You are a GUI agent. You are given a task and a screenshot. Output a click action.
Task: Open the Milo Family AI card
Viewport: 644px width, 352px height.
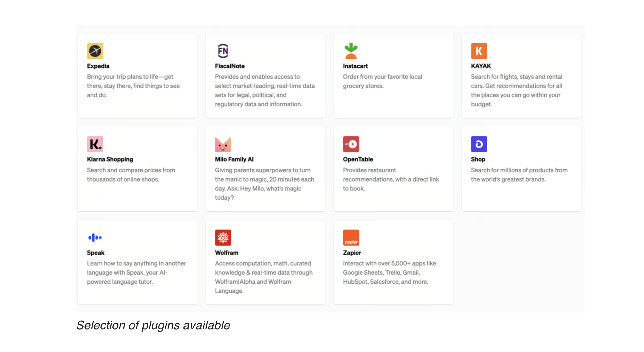[x=265, y=169]
